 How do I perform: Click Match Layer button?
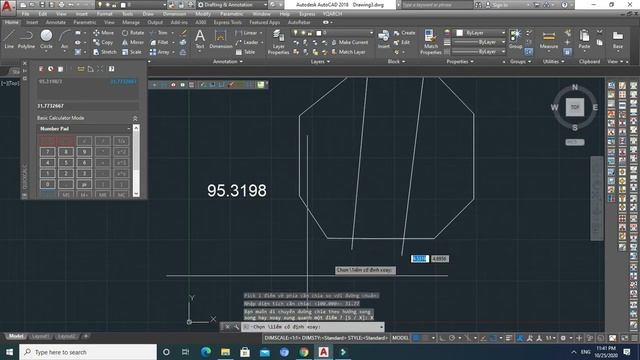(x=348, y=52)
